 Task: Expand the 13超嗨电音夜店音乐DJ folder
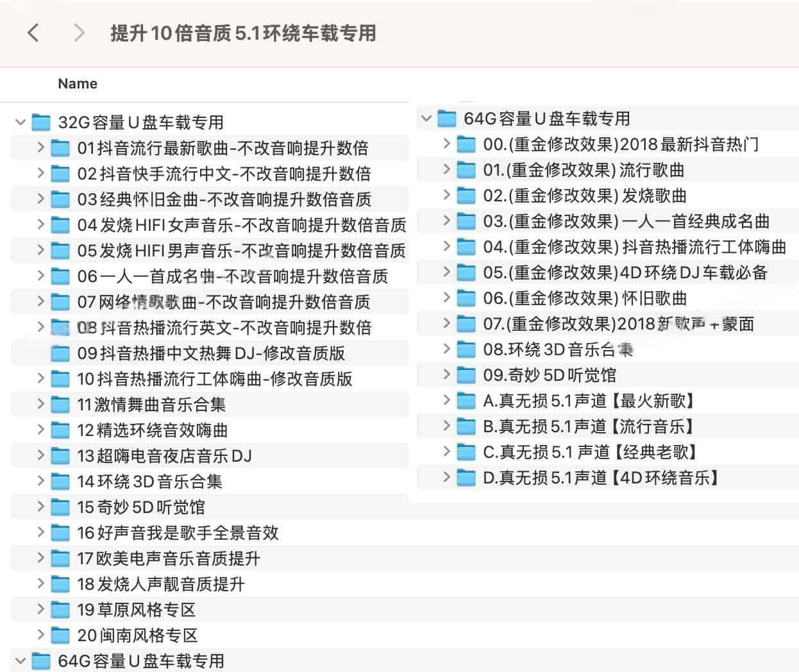[x=40, y=455]
